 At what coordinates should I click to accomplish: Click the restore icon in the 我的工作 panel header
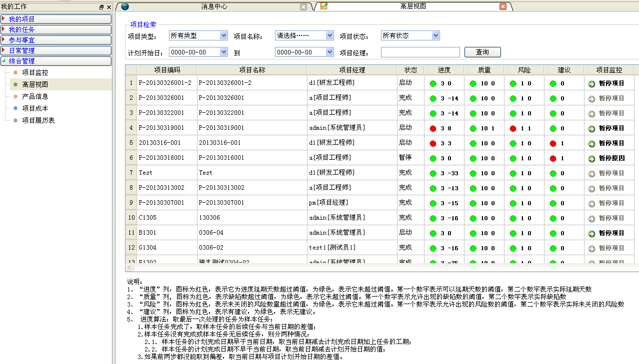coord(101,7)
